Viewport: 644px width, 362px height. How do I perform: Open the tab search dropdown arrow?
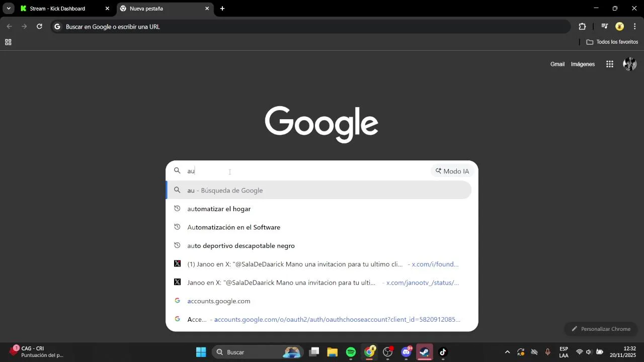(x=9, y=9)
